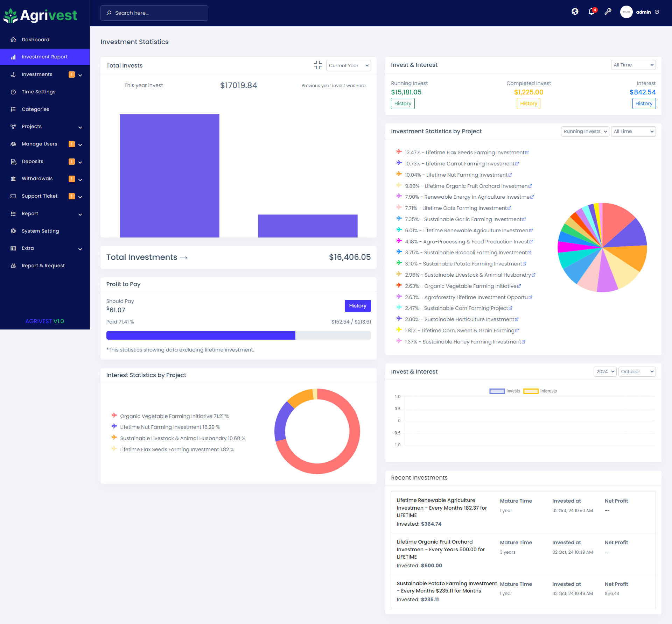Open the Extra sidebar item

pyautogui.click(x=45, y=248)
